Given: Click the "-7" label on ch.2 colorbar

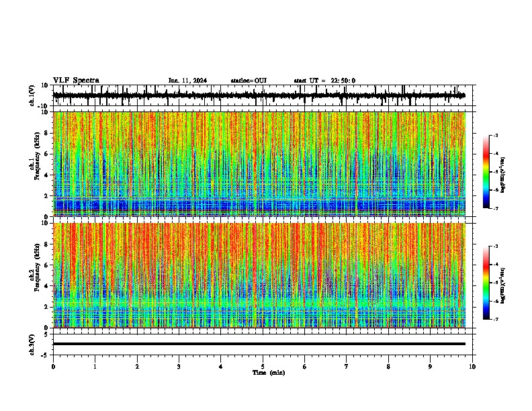Looking at the screenshot, I should point(496,320).
